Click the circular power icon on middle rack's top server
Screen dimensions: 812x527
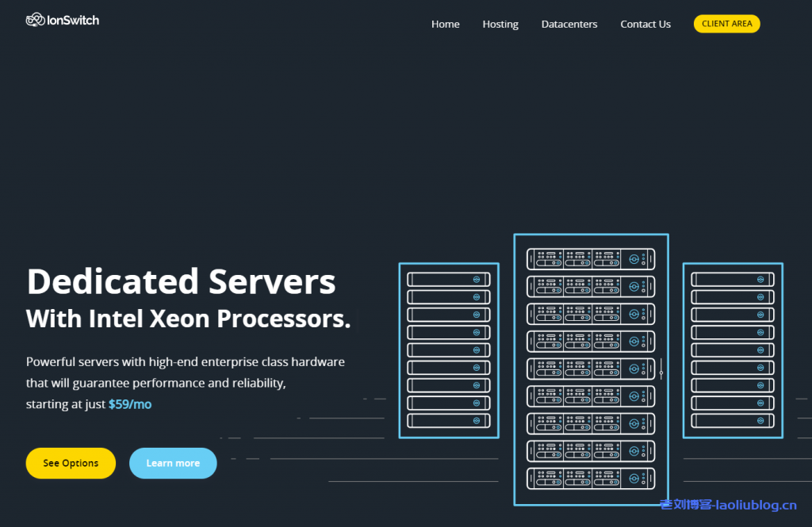[633, 259]
